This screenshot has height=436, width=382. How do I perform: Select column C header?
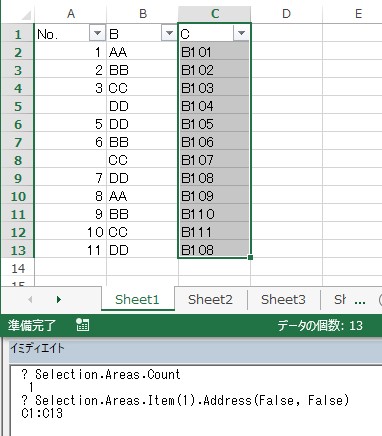(215, 14)
